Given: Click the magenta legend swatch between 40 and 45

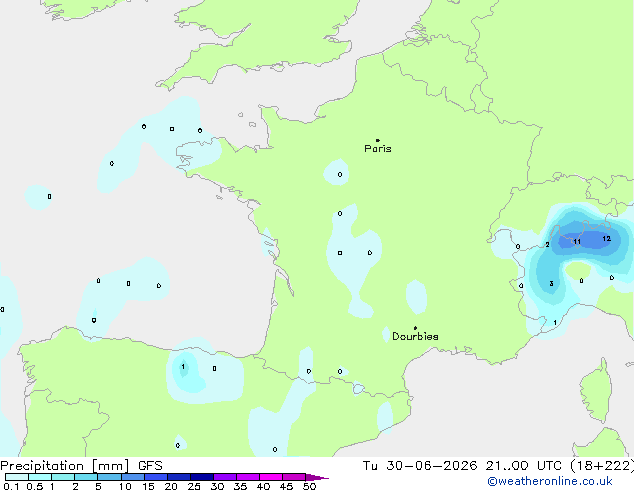Looking at the screenshot, I should pos(271,477).
